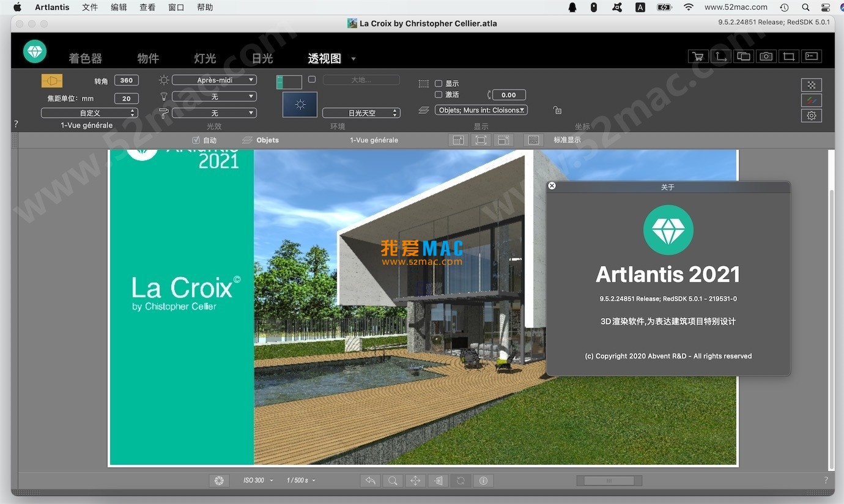The width and height of the screenshot is (844, 504).
Task: Open the Objets; Murs int layers dropdown
Action: [x=481, y=110]
